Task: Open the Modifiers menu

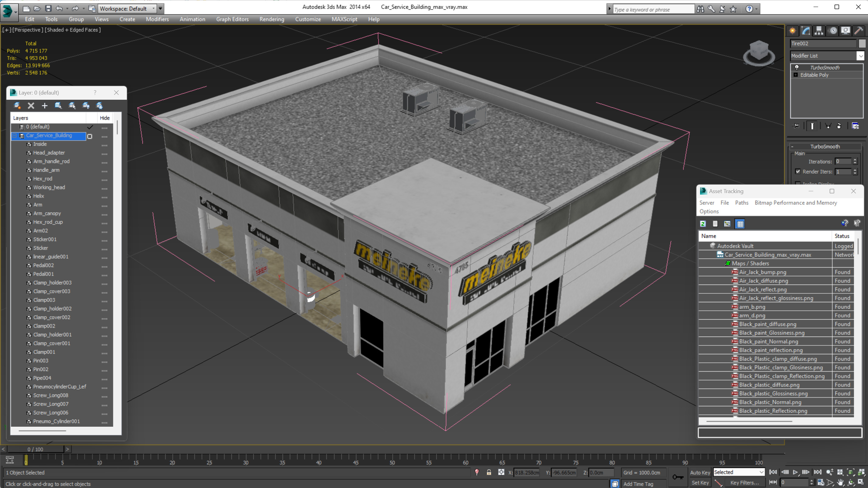Action: coord(157,19)
